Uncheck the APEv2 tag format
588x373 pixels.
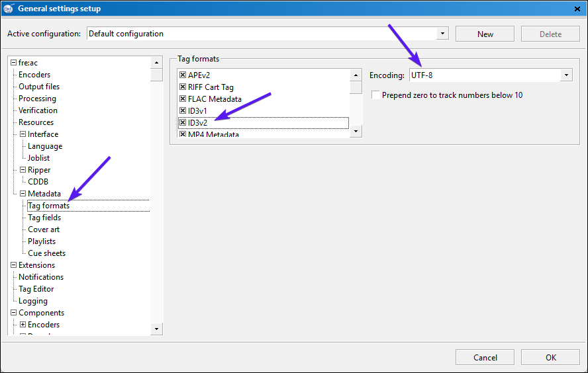click(183, 75)
